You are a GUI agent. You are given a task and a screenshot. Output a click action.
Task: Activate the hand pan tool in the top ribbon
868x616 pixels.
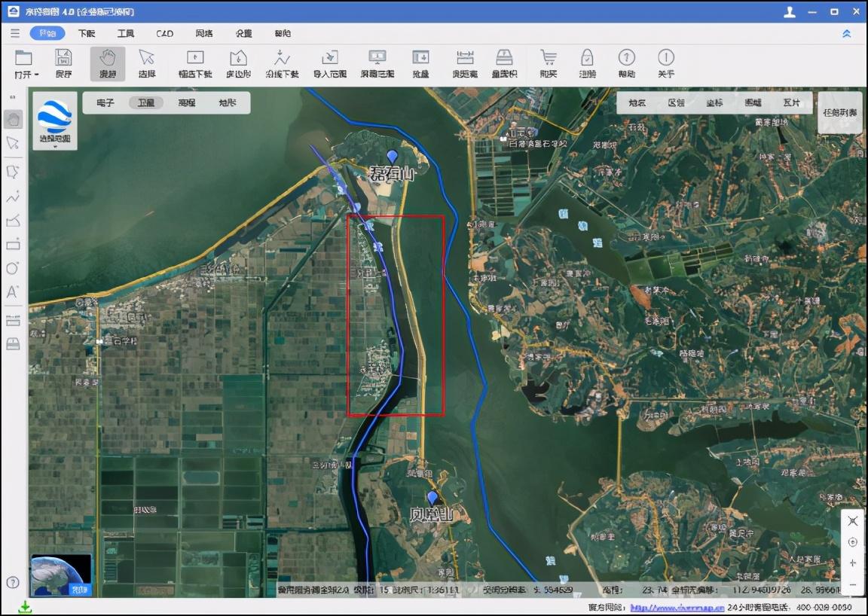108,63
